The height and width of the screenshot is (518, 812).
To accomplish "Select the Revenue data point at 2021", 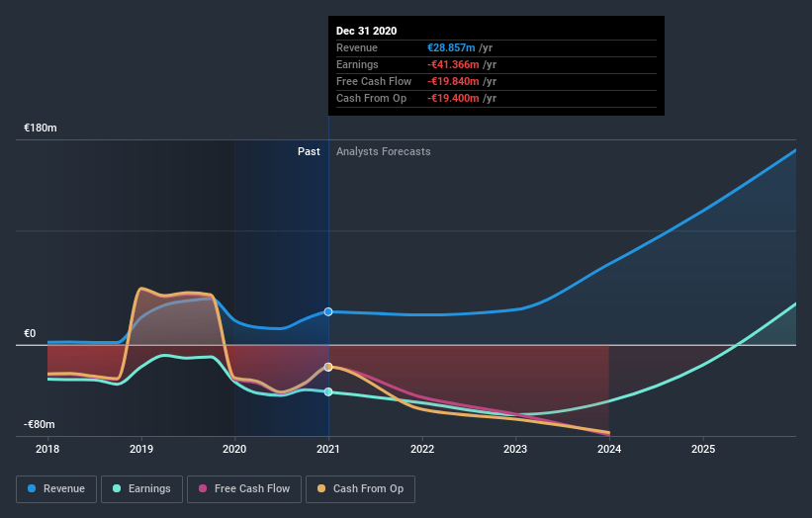I will [x=328, y=311].
